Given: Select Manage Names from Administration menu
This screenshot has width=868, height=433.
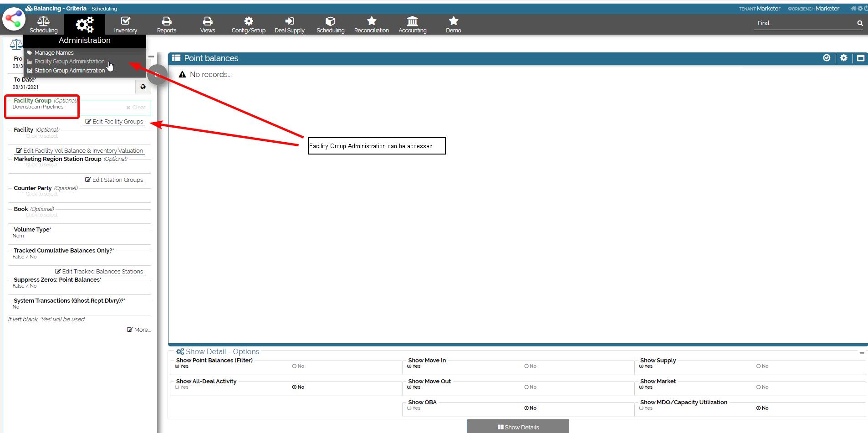Looking at the screenshot, I should point(54,53).
